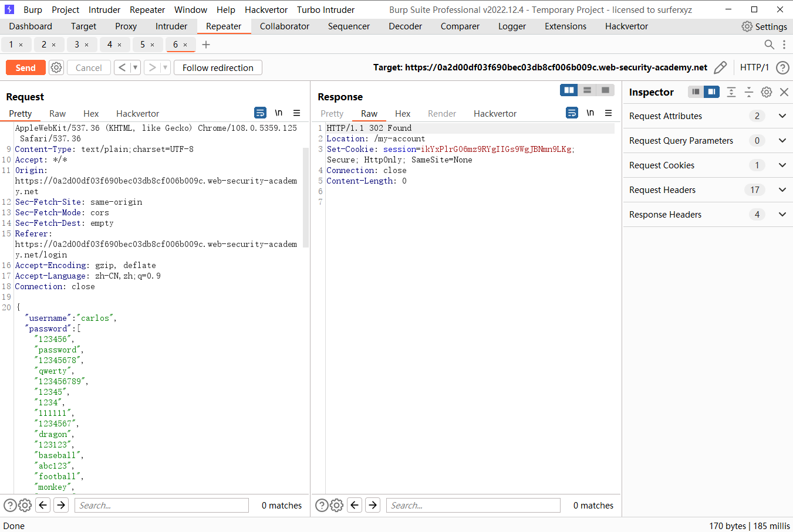The image size is (793, 532).
Task: Open the Repeater send settings gear
Action: [56, 67]
